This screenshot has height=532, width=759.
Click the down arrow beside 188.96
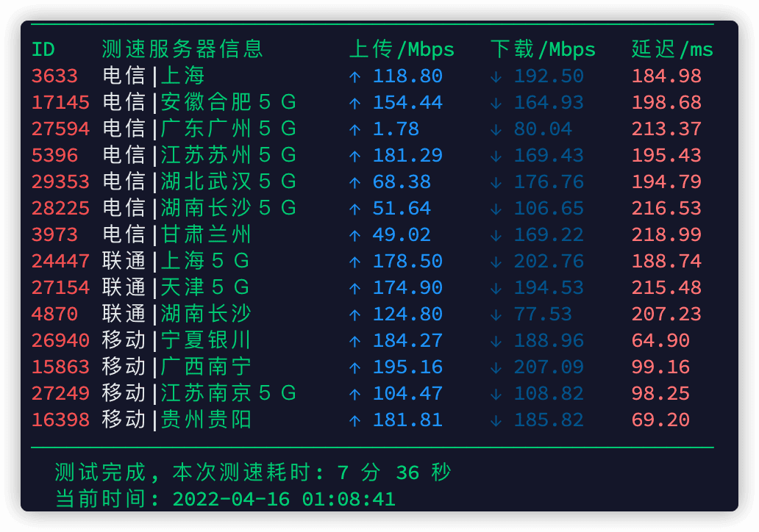[x=496, y=342]
